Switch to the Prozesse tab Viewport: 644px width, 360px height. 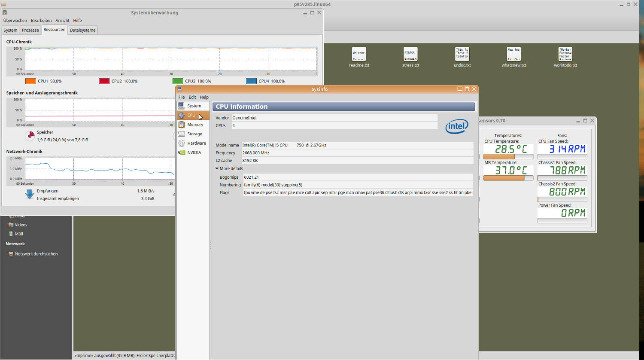point(30,30)
